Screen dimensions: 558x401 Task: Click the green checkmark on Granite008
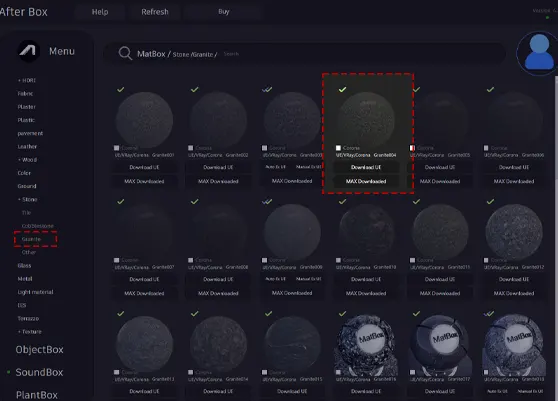pyautogui.click(x=195, y=201)
